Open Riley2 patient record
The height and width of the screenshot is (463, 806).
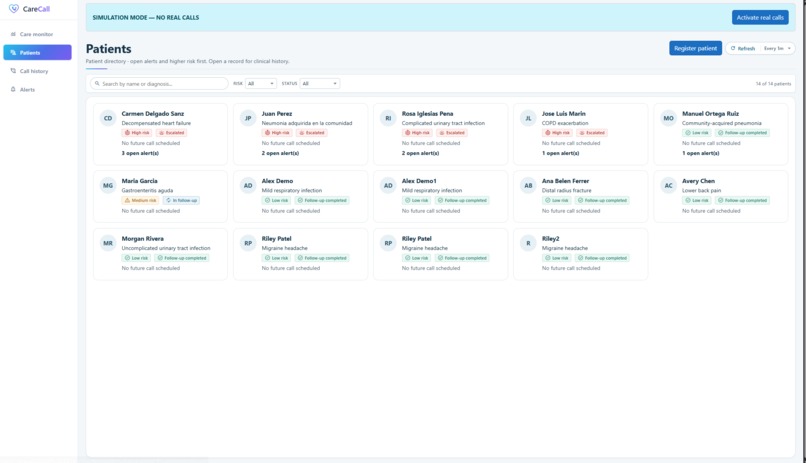click(x=581, y=254)
